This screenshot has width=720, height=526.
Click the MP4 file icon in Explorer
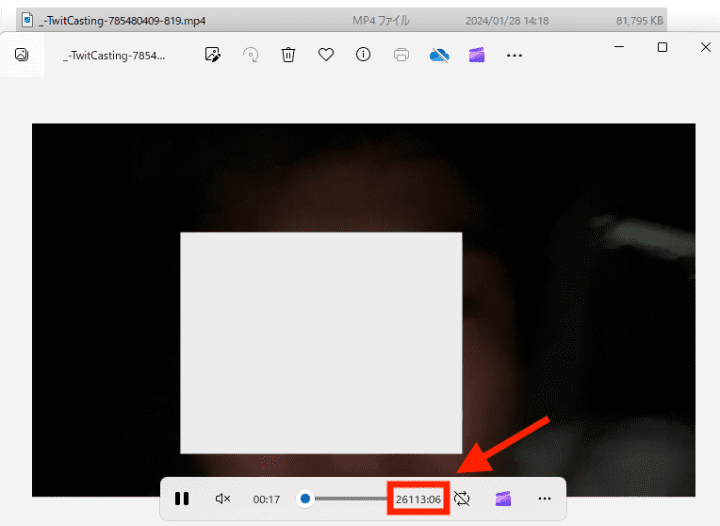tap(28, 20)
